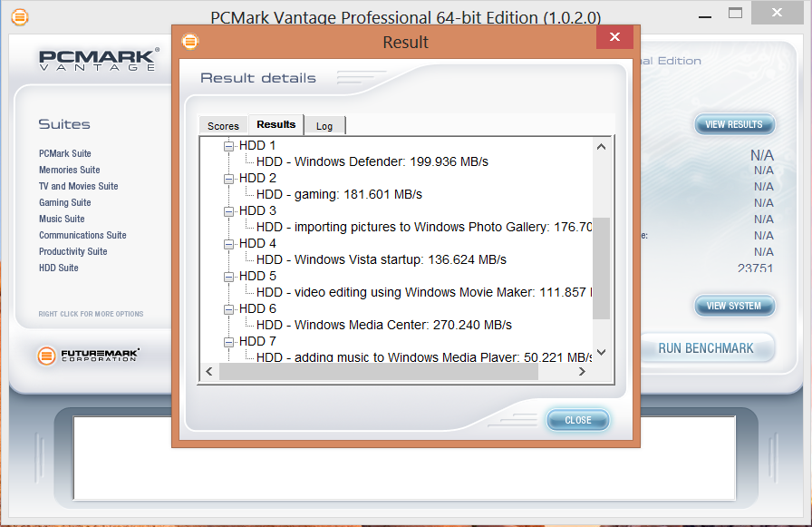
Task: Click vertical scrollbar up arrow in results tree
Action: (601, 147)
